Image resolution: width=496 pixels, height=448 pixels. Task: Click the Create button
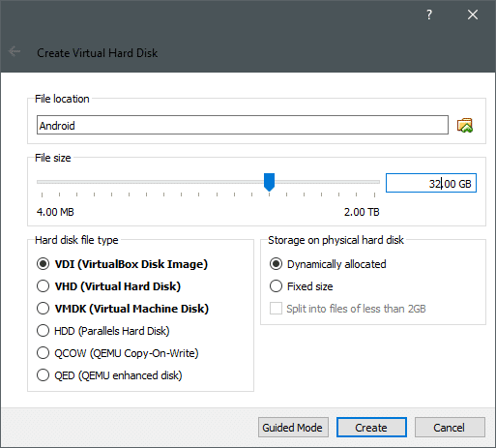click(x=371, y=428)
